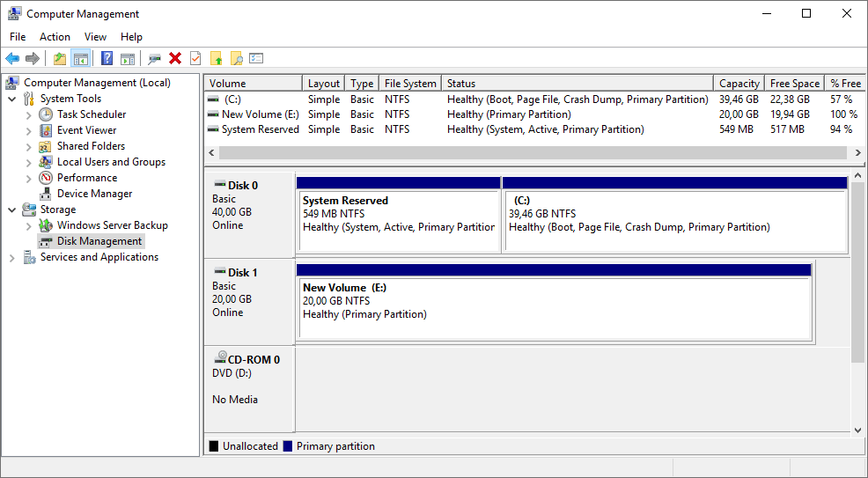
Task: Sort by the File System column header
Action: tap(410, 84)
